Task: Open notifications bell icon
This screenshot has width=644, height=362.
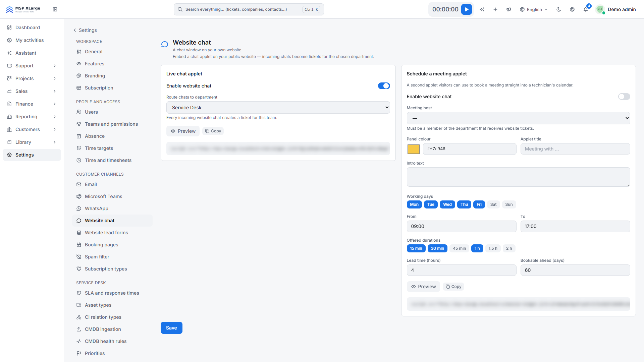Action: click(x=586, y=9)
